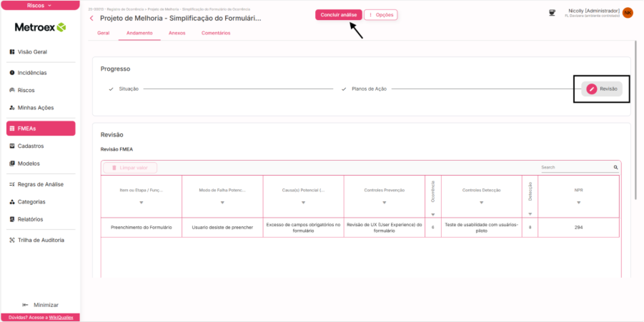Viewport: 644px width, 322px height.
Task: Click the table Search input field
Action: point(575,168)
